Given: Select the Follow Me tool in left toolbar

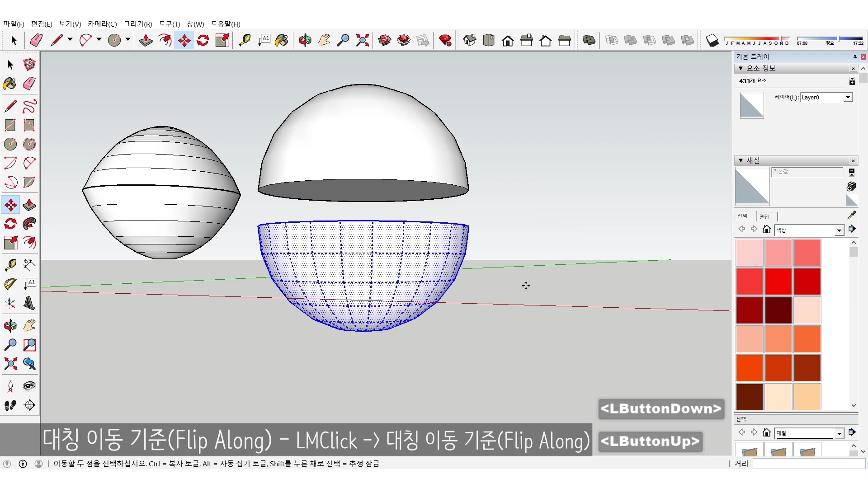Looking at the screenshot, I should point(29,224).
